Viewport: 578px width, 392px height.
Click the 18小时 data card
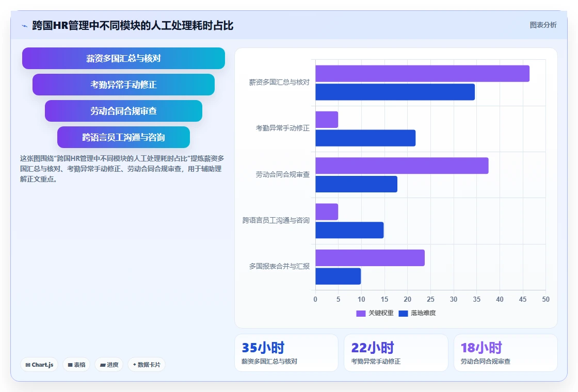[505, 353]
